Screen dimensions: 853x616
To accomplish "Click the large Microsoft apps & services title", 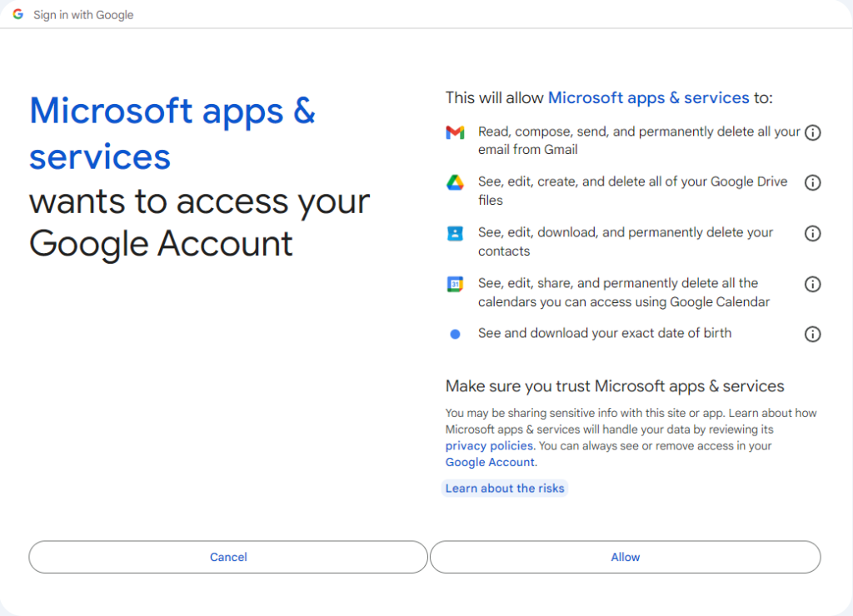I will click(x=172, y=134).
